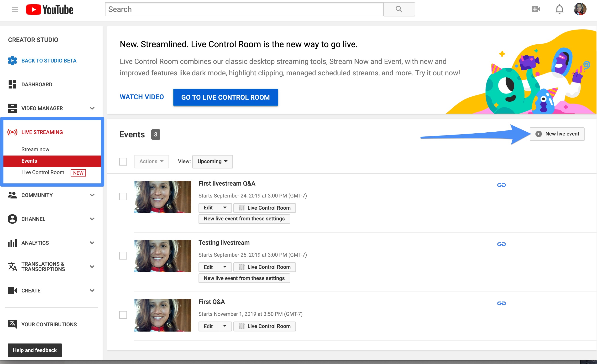Viewport: 597px width, 364px height.
Task: Open the hamburger guide menu
Action: pyautogui.click(x=15, y=10)
